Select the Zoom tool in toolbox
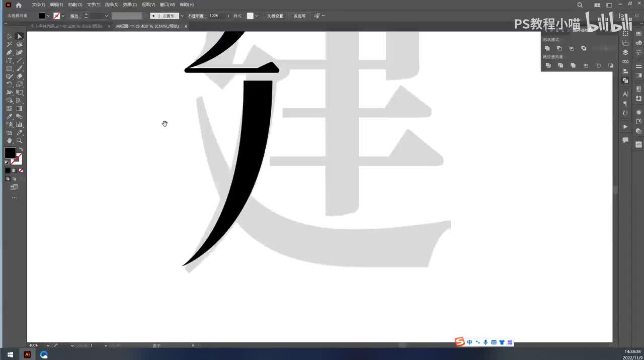Viewport: 644px width, 360px height. (x=20, y=141)
